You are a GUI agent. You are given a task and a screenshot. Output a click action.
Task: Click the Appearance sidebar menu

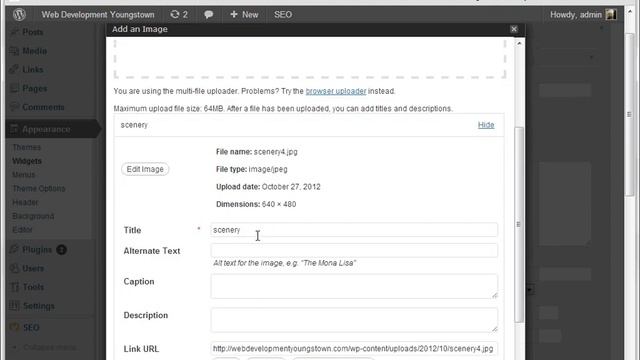pyautogui.click(x=46, y=129)
